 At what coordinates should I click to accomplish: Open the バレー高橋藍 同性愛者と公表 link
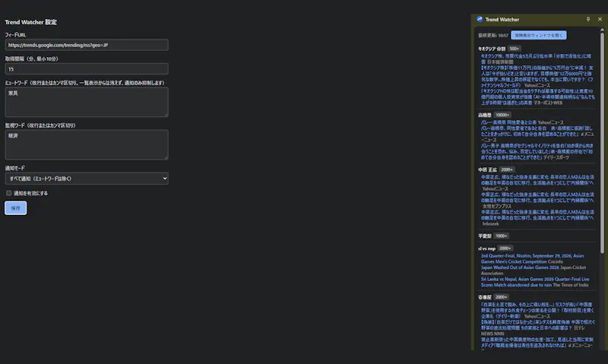508,122
